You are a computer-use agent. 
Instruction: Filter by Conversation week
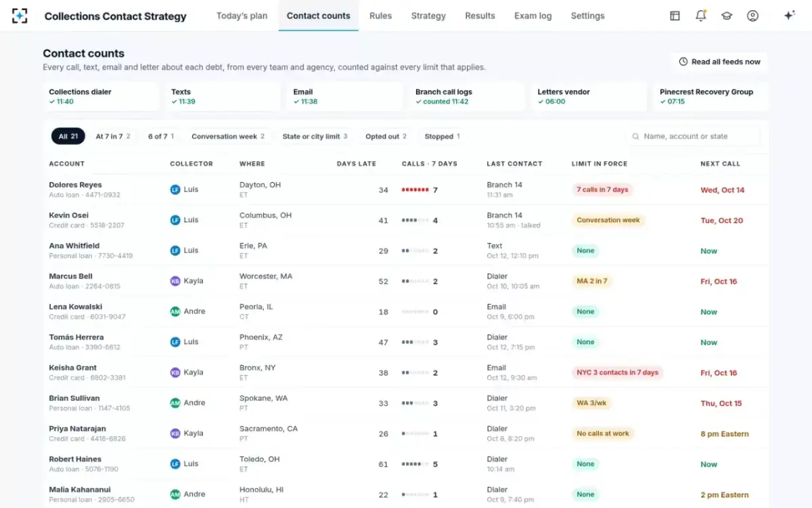pyautogui.click(x=228, y=136)
